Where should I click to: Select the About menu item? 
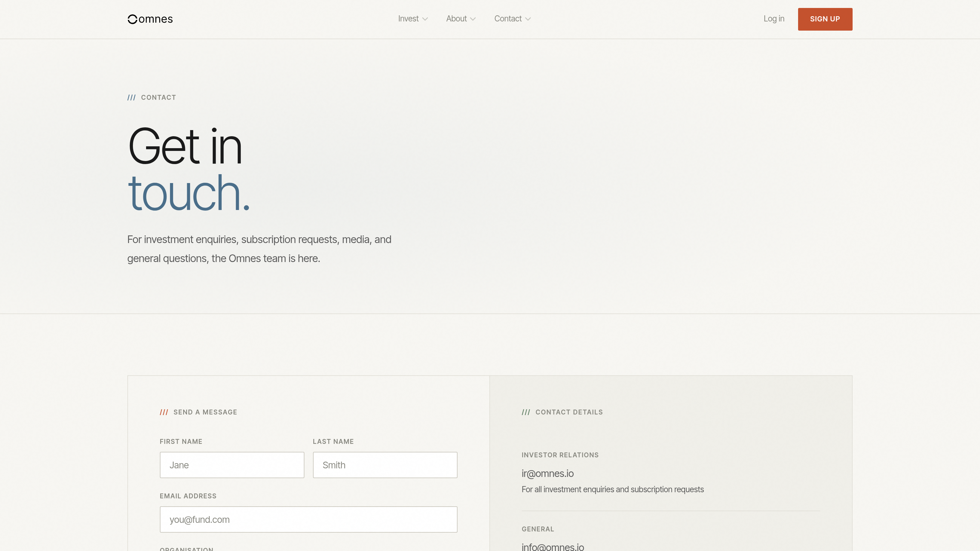point(456,19)
